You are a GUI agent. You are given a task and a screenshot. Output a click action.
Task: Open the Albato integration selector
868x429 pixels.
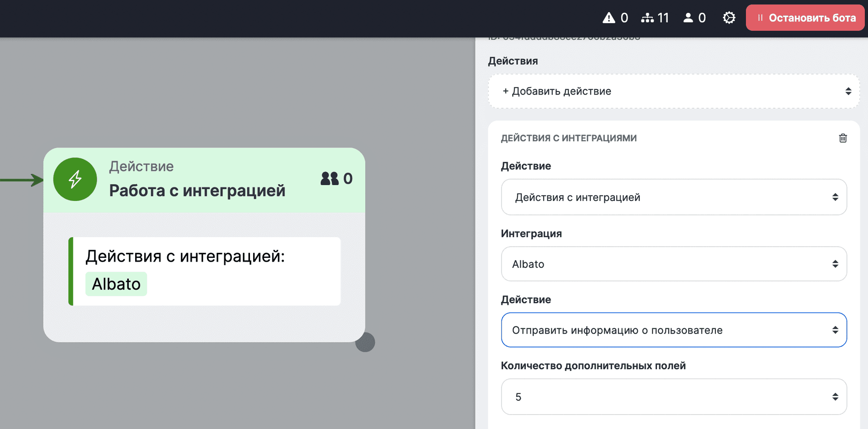(674, 264)
